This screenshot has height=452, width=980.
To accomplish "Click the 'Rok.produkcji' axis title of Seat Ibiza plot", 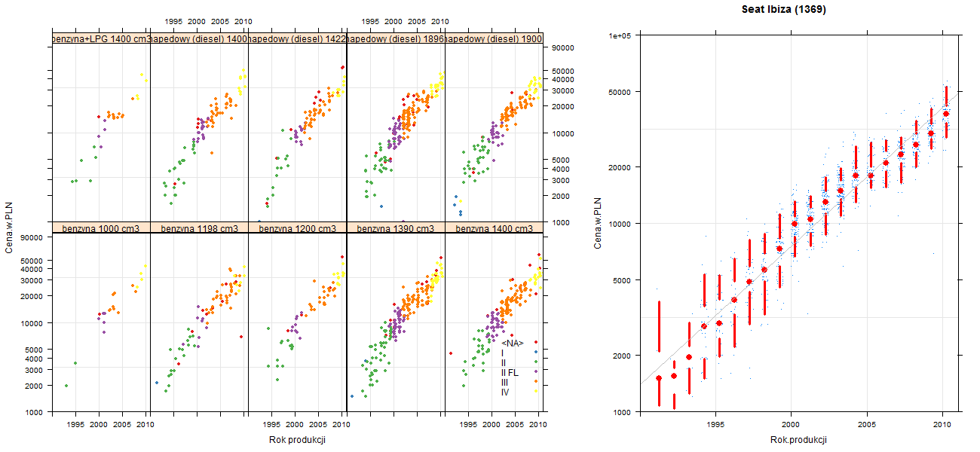I will (799, 440).
